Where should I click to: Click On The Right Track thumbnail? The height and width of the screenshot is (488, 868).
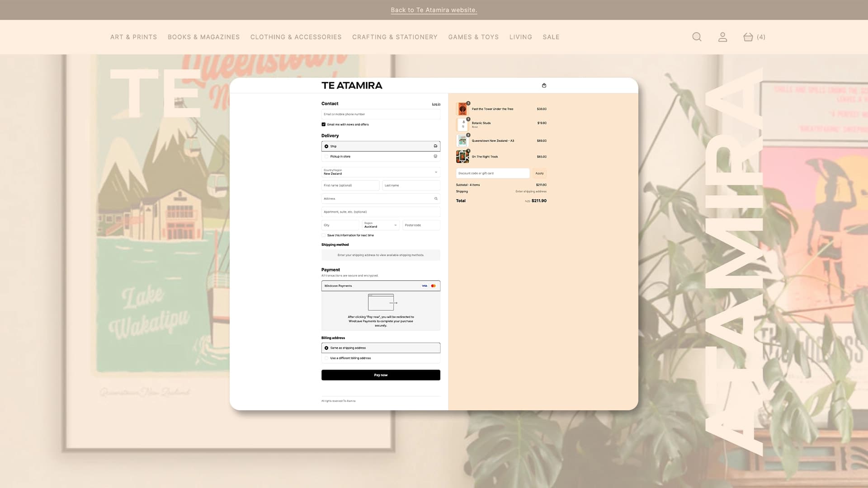[462, 156]
